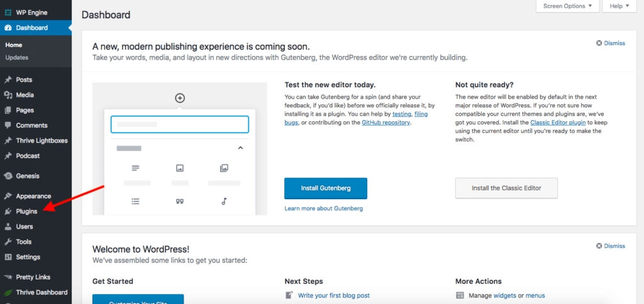644x304 pixels.
Task: Open the Updates submenu item
Action: [x=16, y=58]
